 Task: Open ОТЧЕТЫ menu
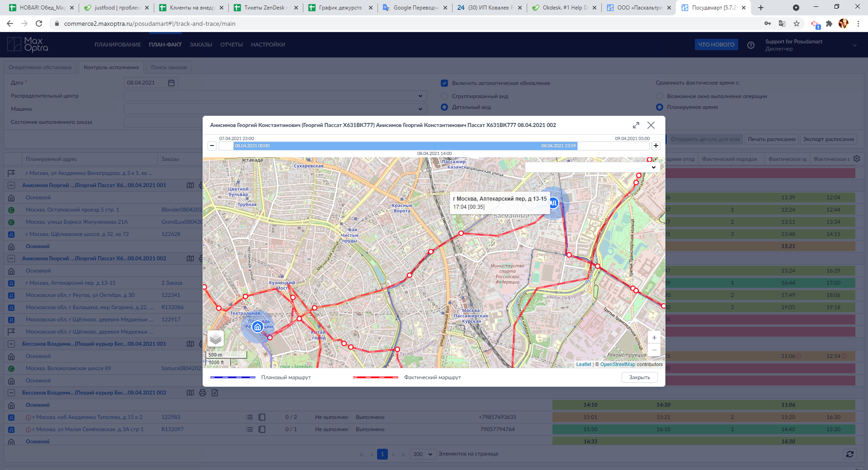[231, 45]
